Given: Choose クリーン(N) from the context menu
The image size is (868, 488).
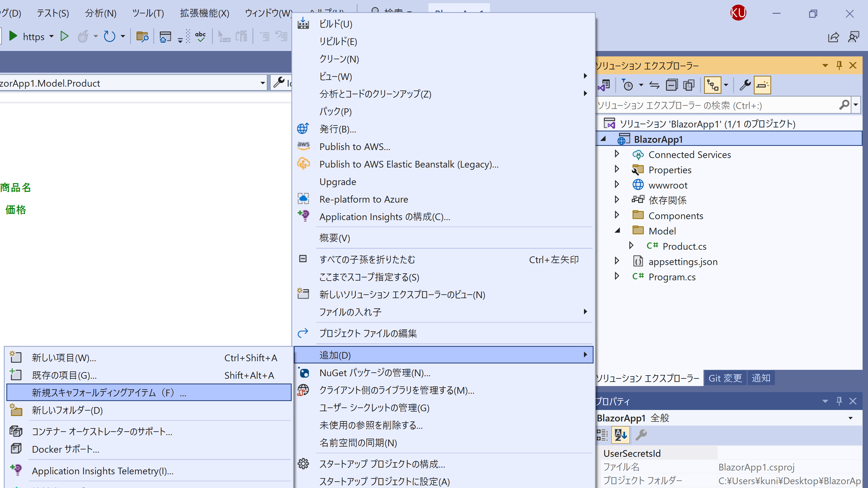Looking at the screenshot, I should pyautogui.click(x=444, y=59).
